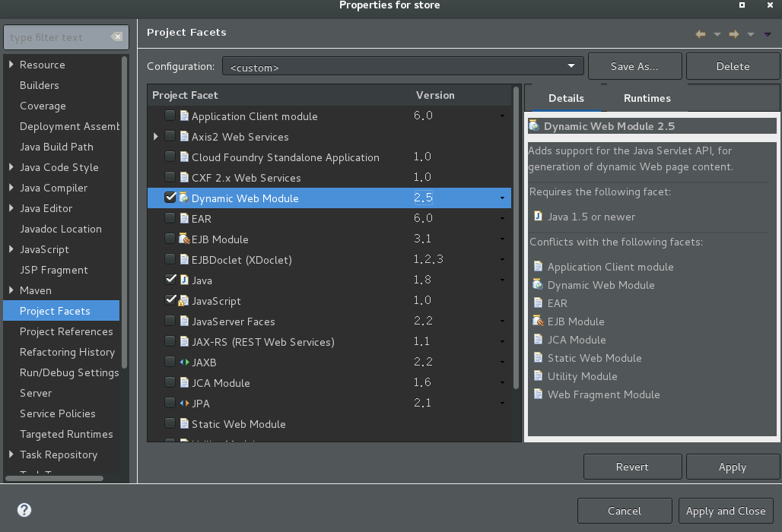Uncheck the Dynamic Web Module checkbox

point(170,198)
